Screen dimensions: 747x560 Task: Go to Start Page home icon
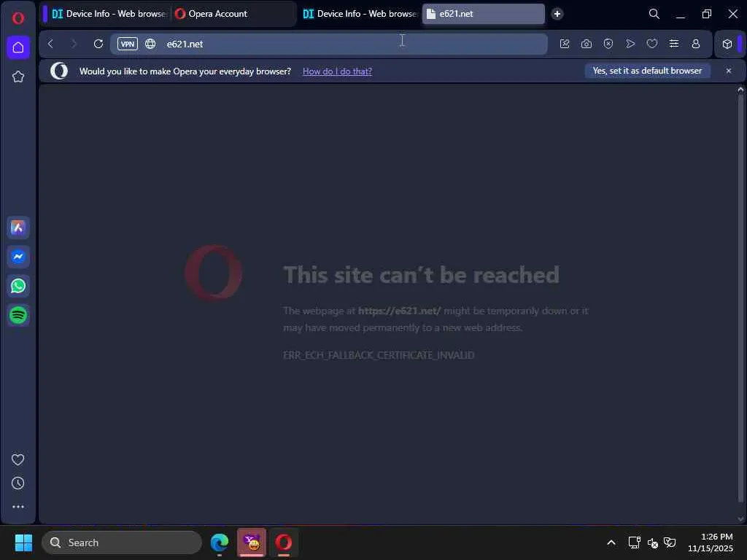tap(18, 47)
